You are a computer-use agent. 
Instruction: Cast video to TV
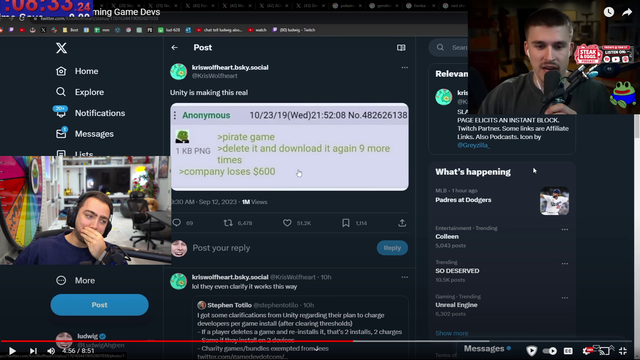(x=604, y=351)
